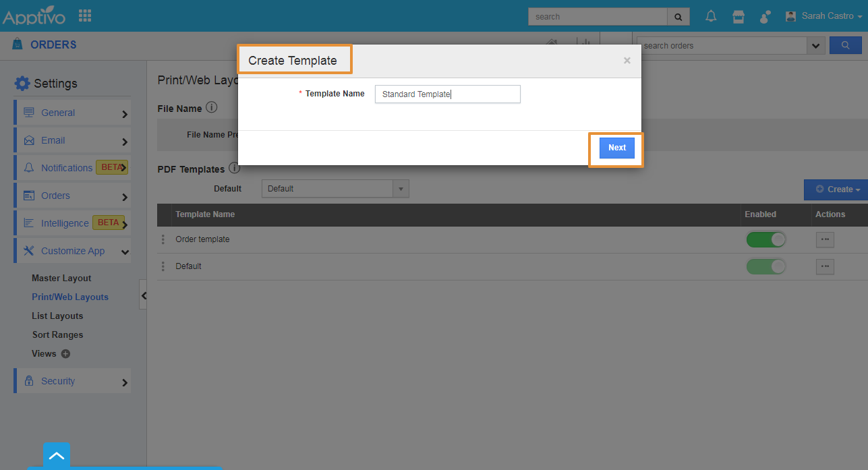The width and height of the screenshot is (868, 470).
Task: Expand the General settings section
Action: 72,113
